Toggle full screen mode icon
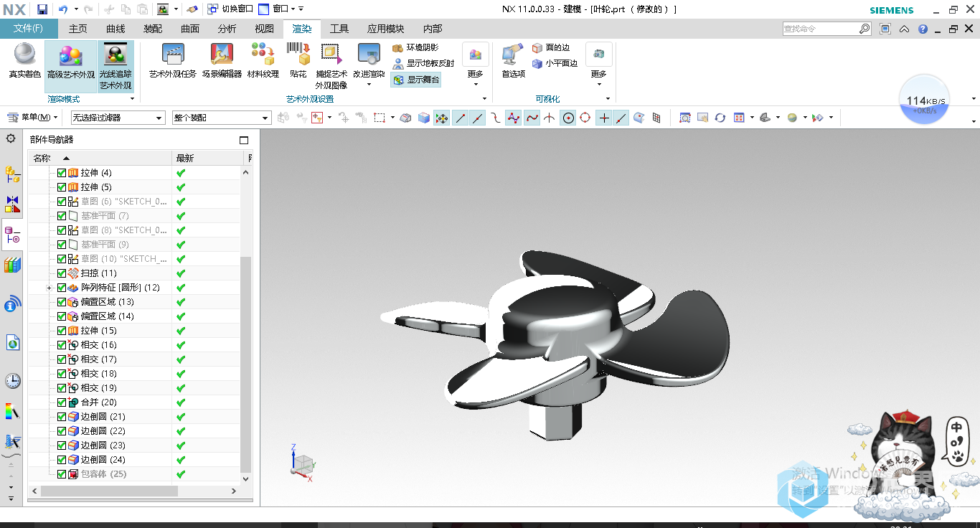This screenshot has height=528, width=980. (885, 29)
